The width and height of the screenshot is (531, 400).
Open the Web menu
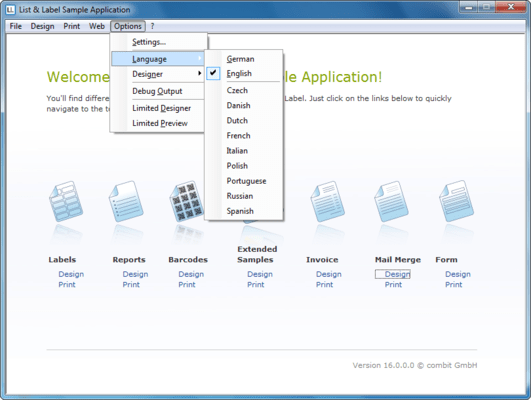[x=97, y=26]
